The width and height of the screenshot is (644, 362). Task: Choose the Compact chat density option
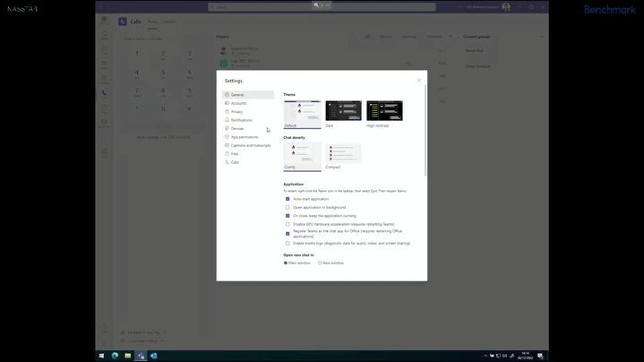[x=343, y=153]
